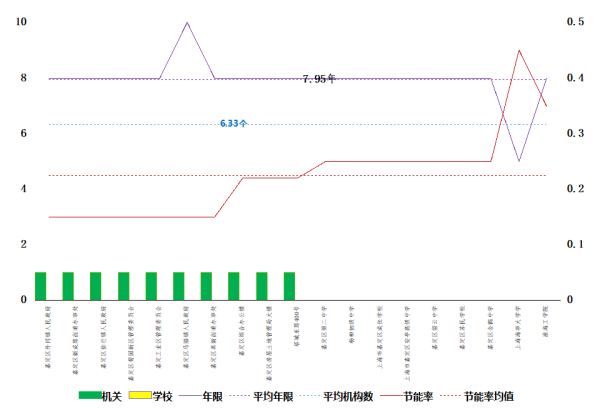The image size is (600, 414).
Task: Click the rightmost x-axis category label
Action: (543, 327)
